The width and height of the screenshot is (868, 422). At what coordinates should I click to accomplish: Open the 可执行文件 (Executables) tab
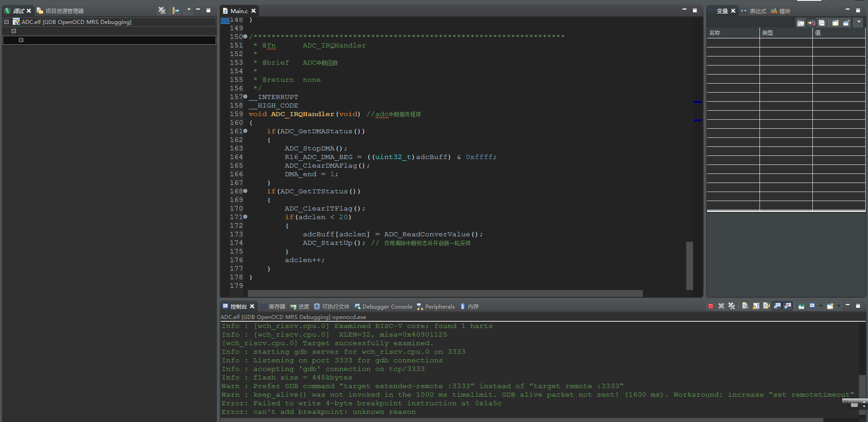coord(332,306)
